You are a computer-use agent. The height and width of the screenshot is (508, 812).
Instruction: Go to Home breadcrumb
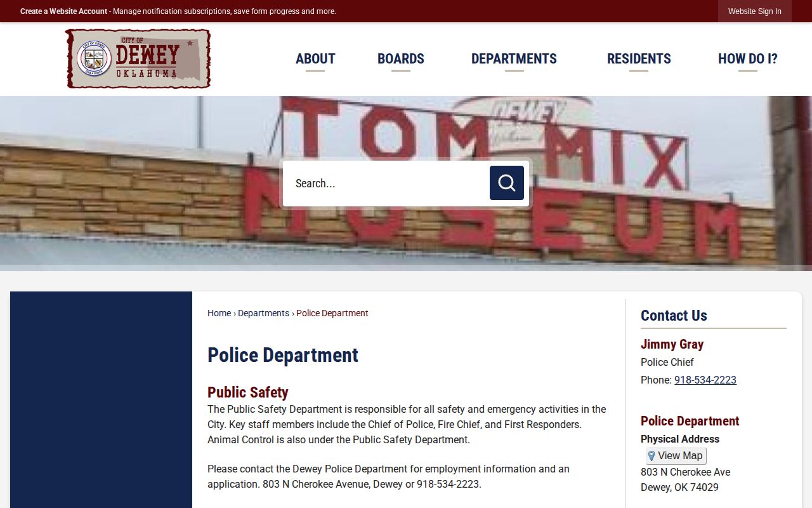[x=219, y=313]
